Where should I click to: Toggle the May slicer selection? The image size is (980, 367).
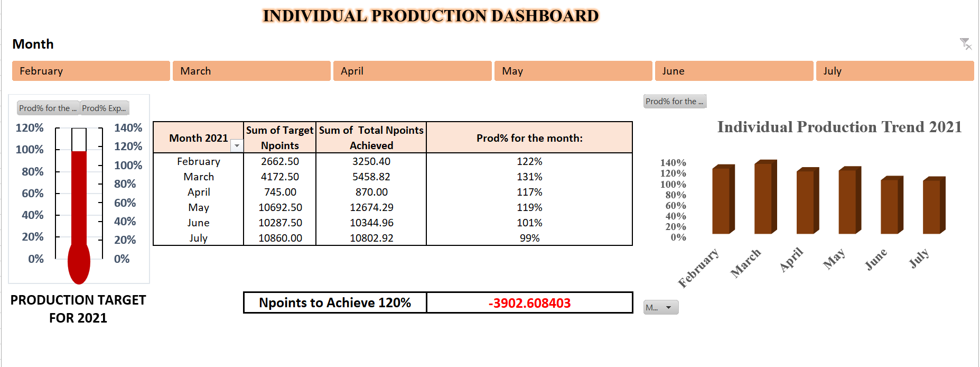573,71
